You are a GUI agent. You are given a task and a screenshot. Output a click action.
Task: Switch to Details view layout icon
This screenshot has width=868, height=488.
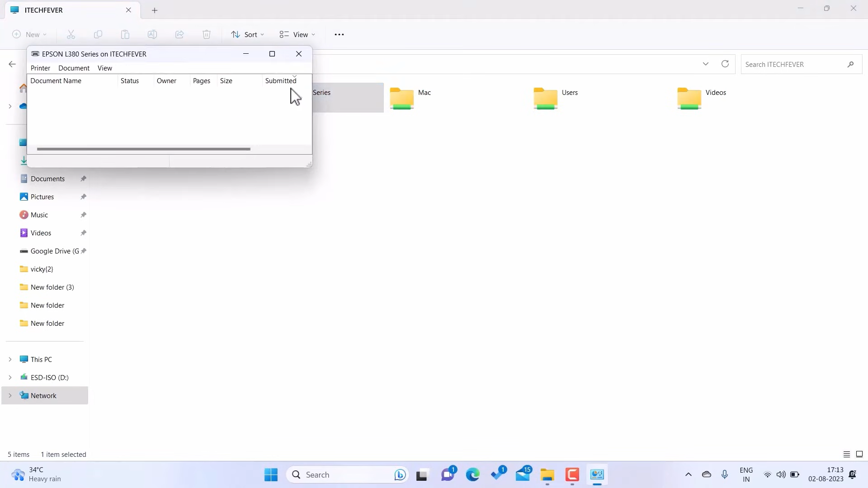click(x=847, y=454)
